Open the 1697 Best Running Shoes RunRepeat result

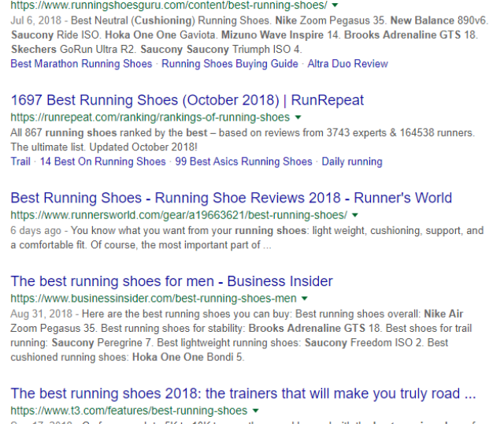click(x=187, y=100)
